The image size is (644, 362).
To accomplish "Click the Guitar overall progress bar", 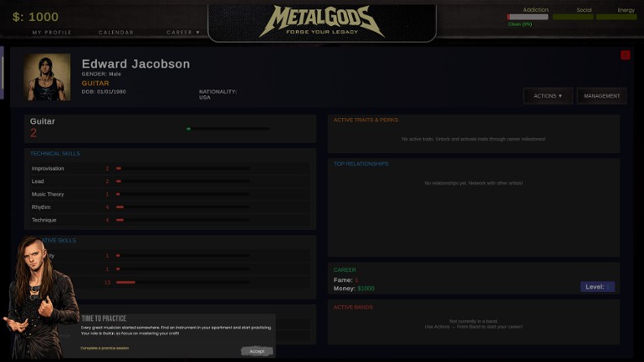I will click(228, 129).
